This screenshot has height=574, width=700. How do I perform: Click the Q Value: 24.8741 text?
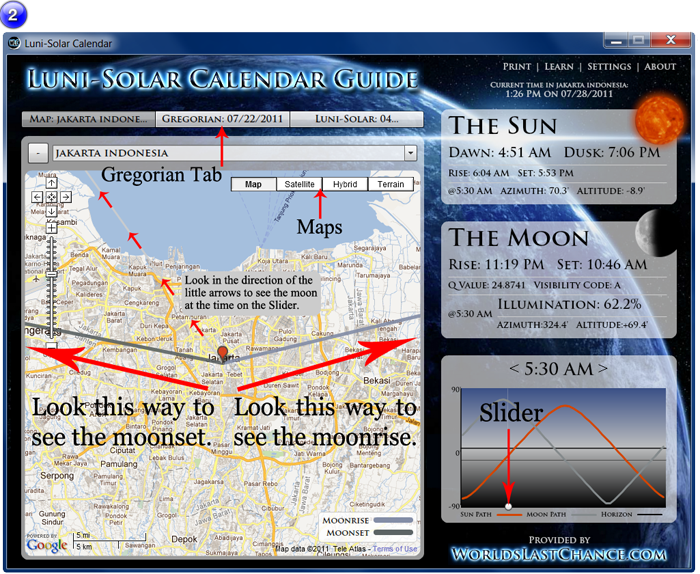pos(487,285)
